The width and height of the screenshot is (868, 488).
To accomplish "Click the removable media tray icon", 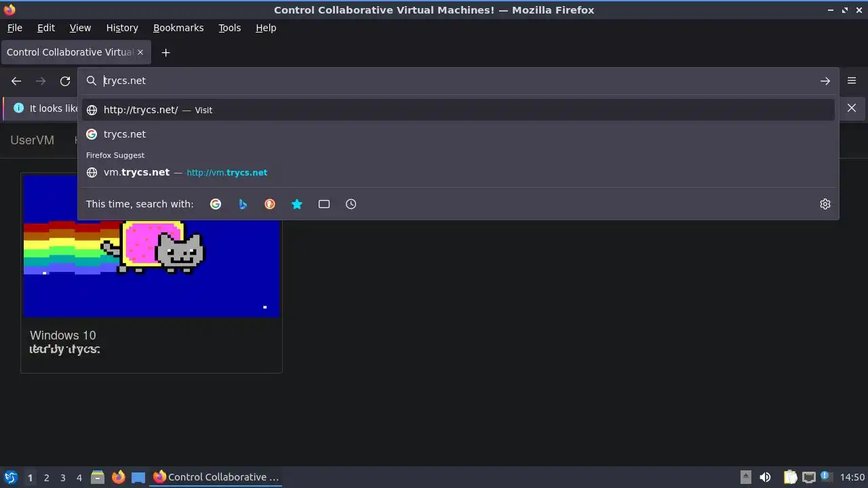I will tap(745, 477).
